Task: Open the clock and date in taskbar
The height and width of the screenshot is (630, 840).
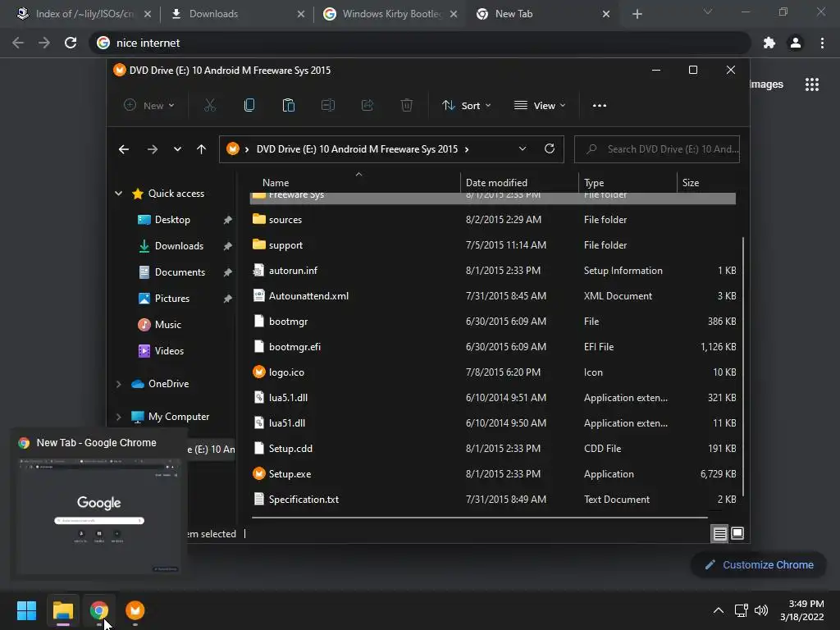Action: click(802, 610)
